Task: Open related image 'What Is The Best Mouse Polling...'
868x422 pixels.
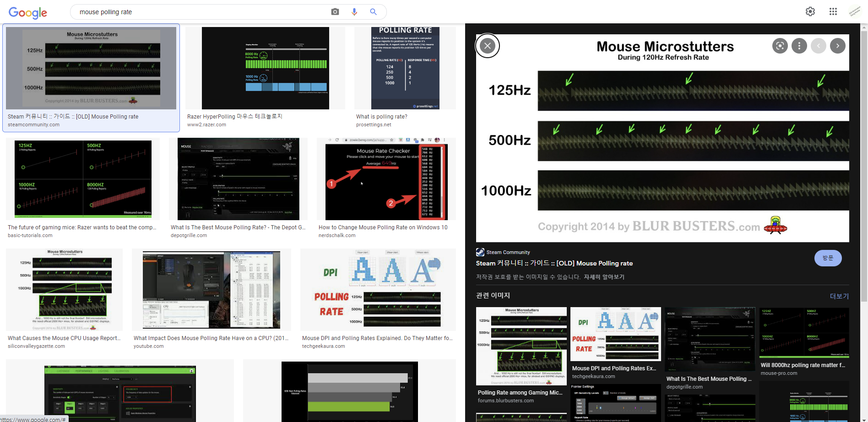Action: [x=710, y=339]
